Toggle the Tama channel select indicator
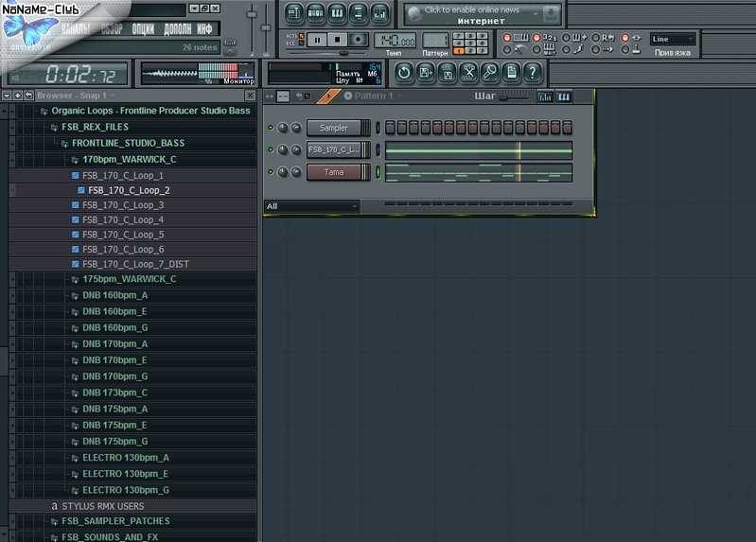 [x=378, y=172]
